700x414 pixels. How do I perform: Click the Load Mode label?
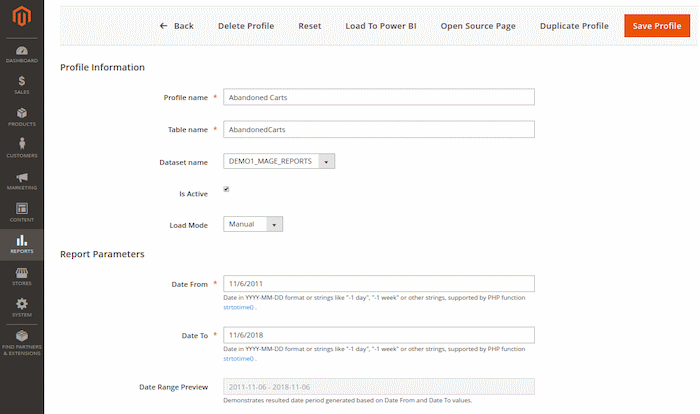pyautogui.click(x=188, y=226)
